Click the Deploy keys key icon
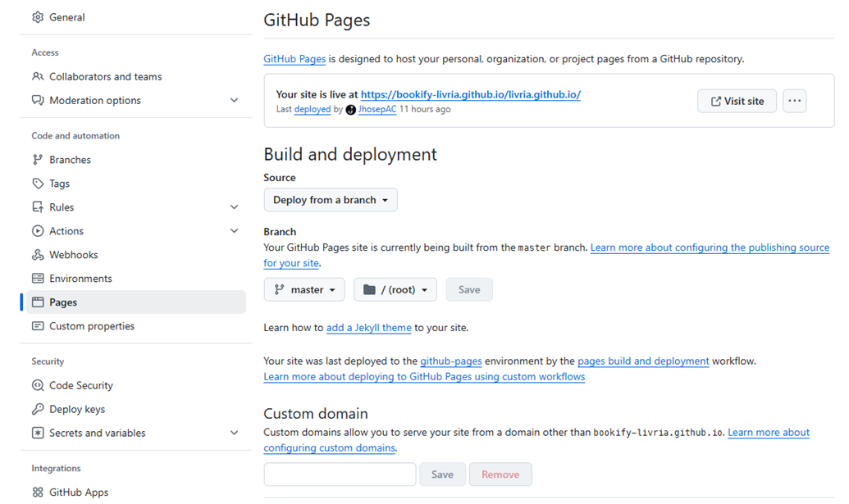This screenshot has height=504, width=849. 38,410
